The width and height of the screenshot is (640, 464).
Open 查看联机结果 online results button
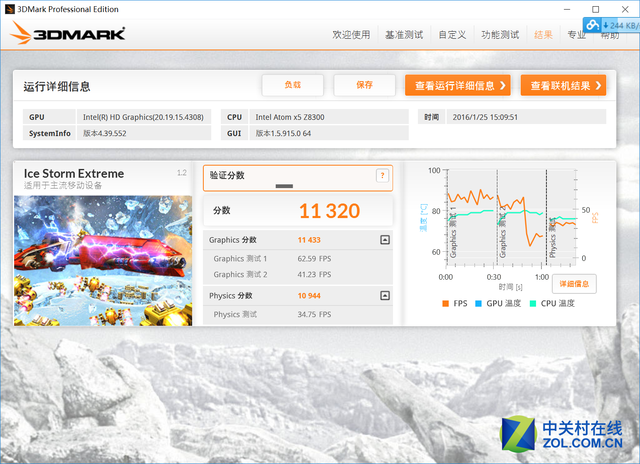pos(563,85)
